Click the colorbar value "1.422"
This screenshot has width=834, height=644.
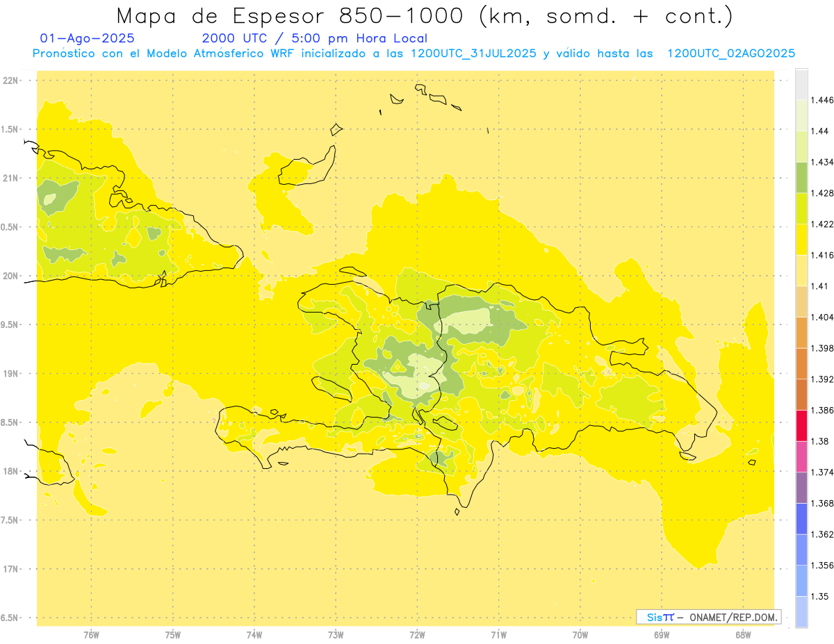(x=821, y=224)
